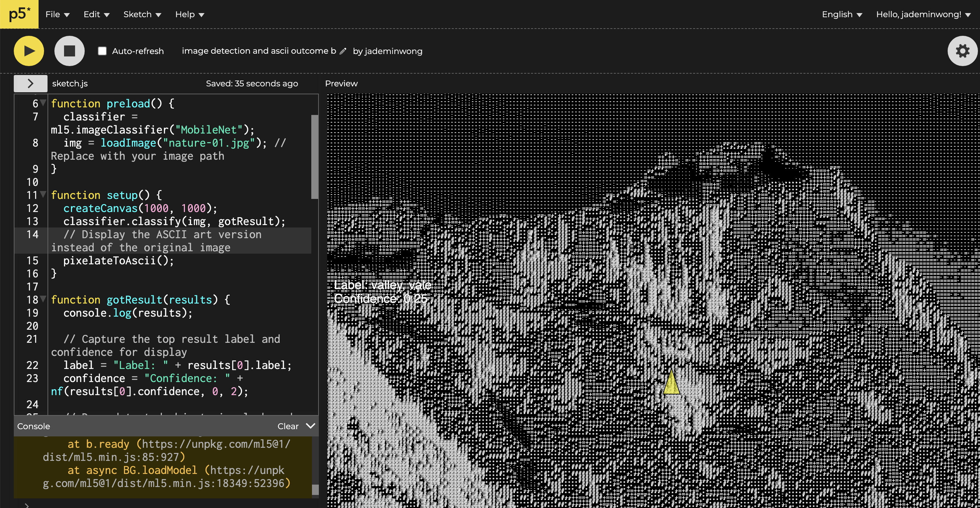Fold the gotResult function at line 18
This screenshot has width=980, height=508.
pos(43,299)
